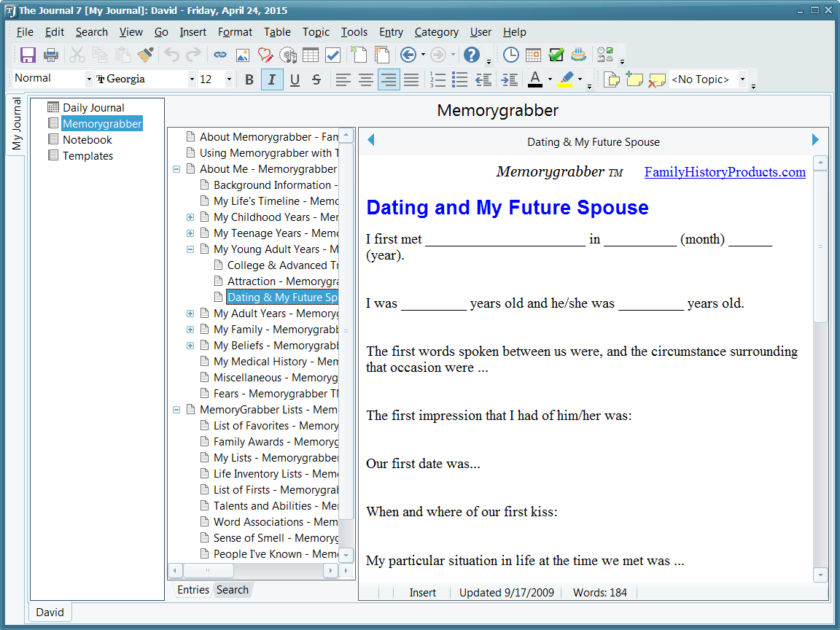This screenshot has height=630, width=840.
Task: Toggle Italic formatting off
Action: (272, 79)
